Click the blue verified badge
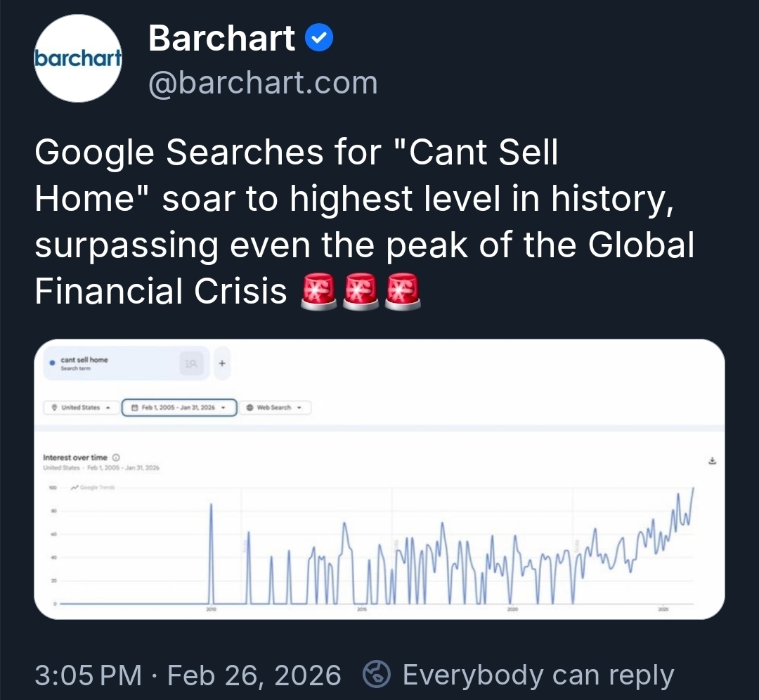The image size is (759, 700). pyautogui.click(x=319, y=39)
